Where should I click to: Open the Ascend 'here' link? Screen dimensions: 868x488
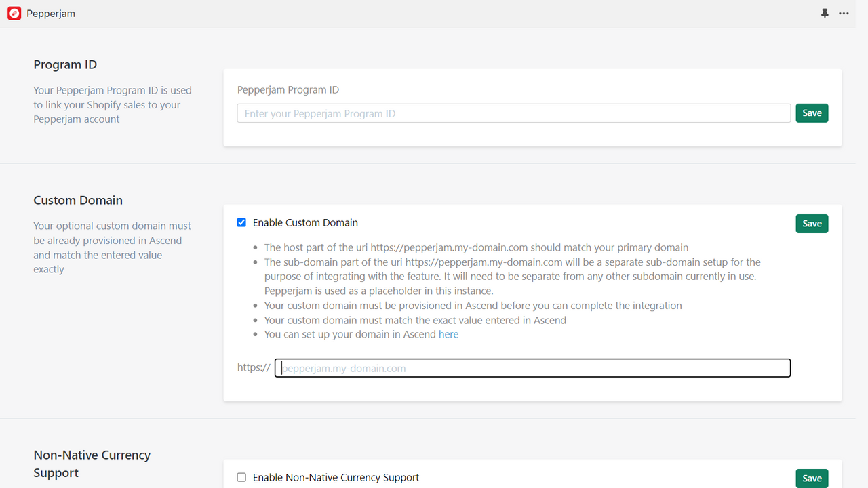point(448,334)
